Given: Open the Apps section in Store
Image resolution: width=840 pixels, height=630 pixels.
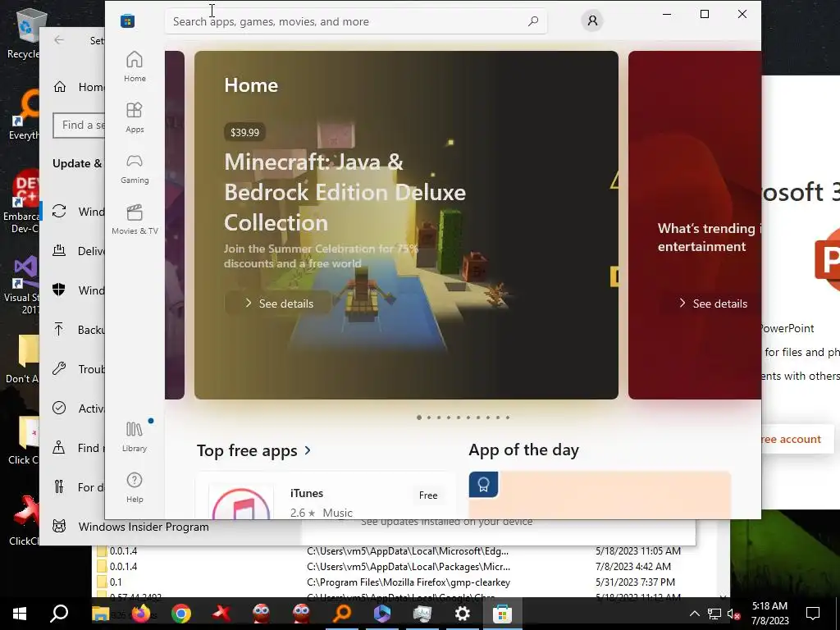Looking at the screenshot, I should (135, 117).
